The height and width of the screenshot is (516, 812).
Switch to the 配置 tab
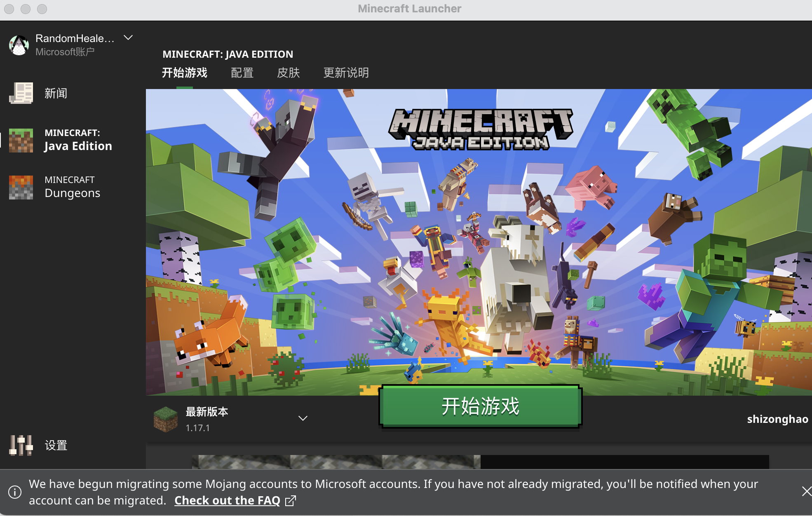242,73
